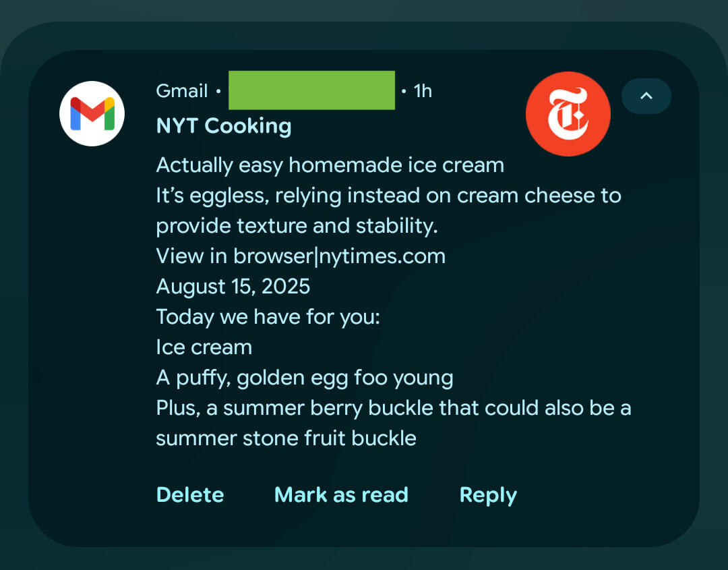Click the green highlighted email address
The width and height of the screenshot is (728, 570).
pos(311,90)
